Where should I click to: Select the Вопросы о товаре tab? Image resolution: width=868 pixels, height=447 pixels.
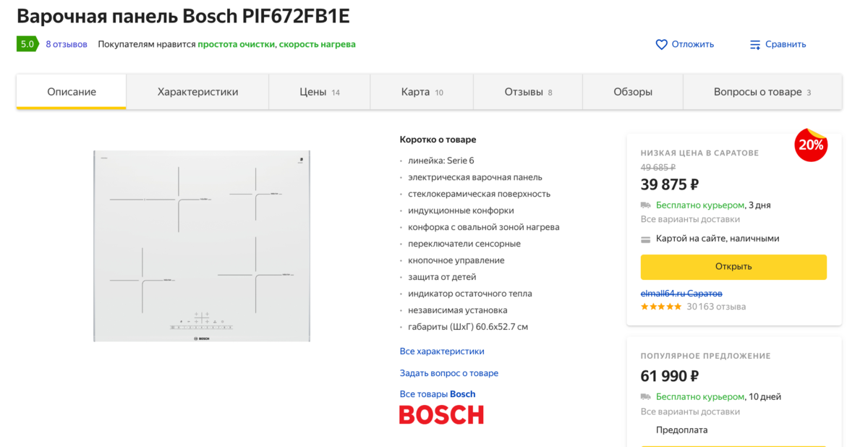coord(762,92)
